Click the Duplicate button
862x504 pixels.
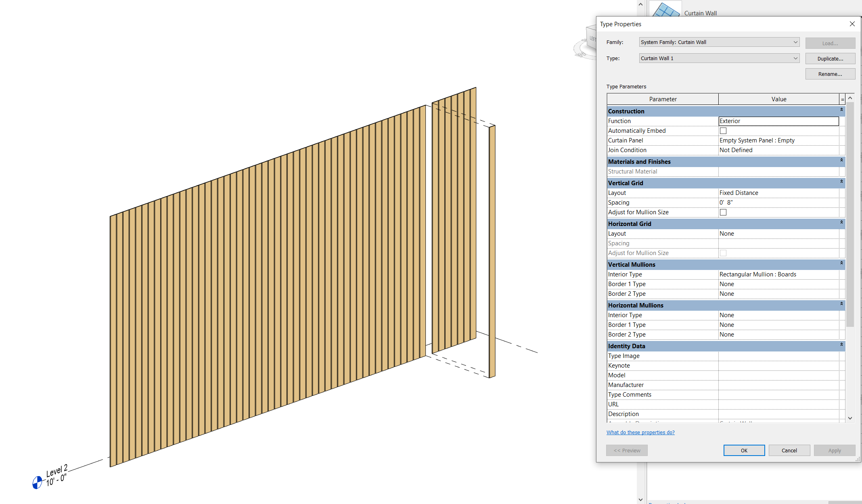(830, 58)
